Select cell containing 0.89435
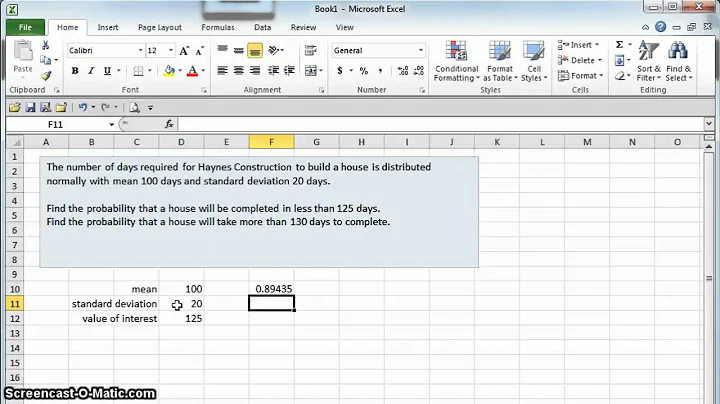Screen dimensions: 720x404 click(x=271, y=289)
